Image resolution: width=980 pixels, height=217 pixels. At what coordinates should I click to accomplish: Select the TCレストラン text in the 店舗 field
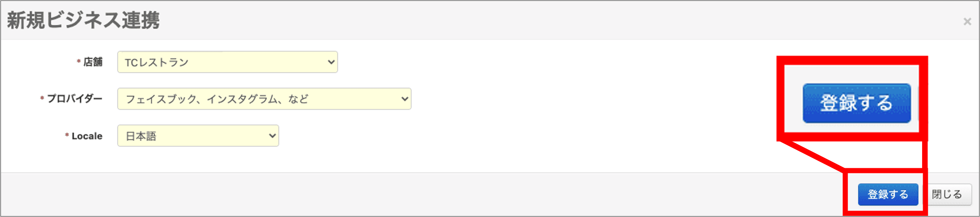coord(157,62)
